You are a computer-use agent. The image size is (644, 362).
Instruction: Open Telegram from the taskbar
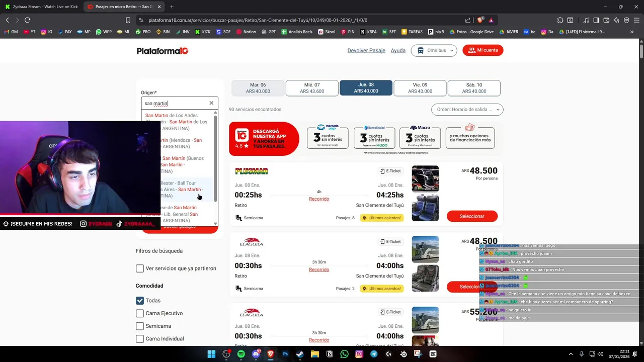374,354
